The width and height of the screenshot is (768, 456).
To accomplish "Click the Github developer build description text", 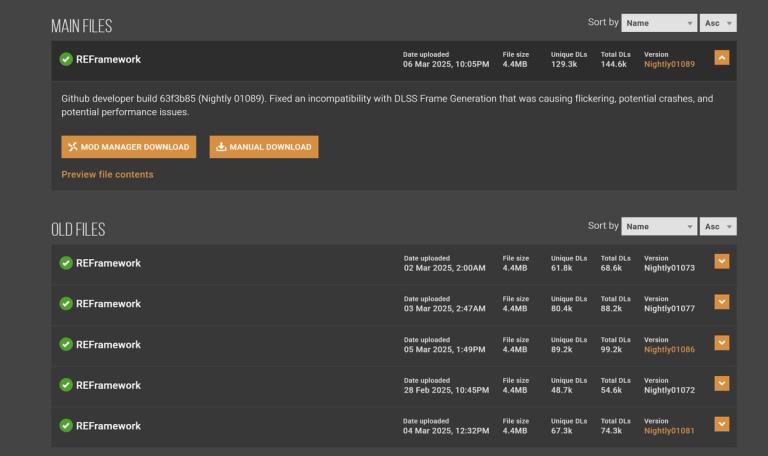I will [387, 105].
